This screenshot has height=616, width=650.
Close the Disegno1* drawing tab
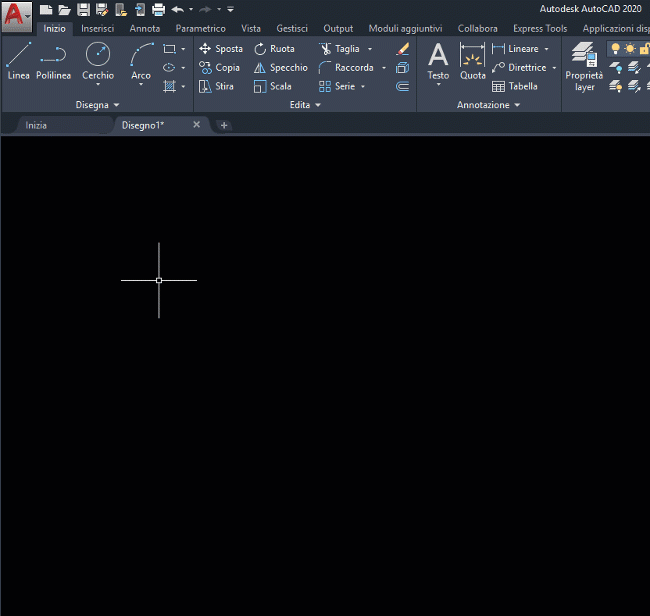pyautogui.click(x=196, y=124)
